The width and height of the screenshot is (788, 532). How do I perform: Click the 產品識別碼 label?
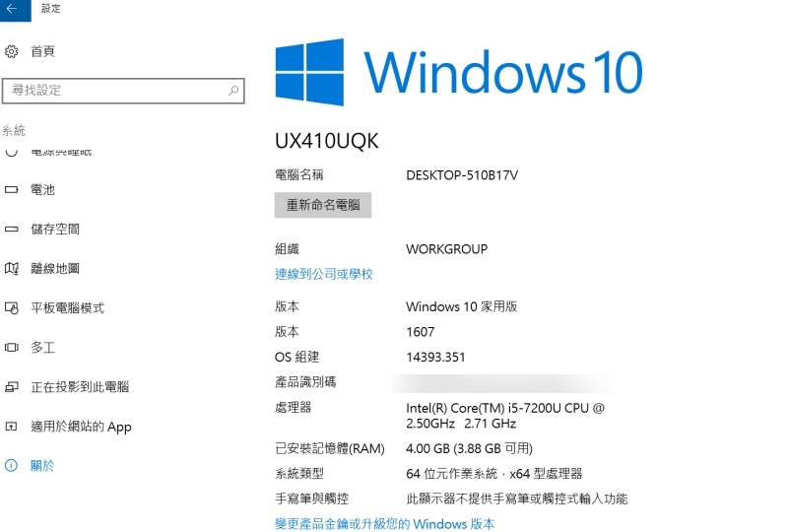pos(305,382)
